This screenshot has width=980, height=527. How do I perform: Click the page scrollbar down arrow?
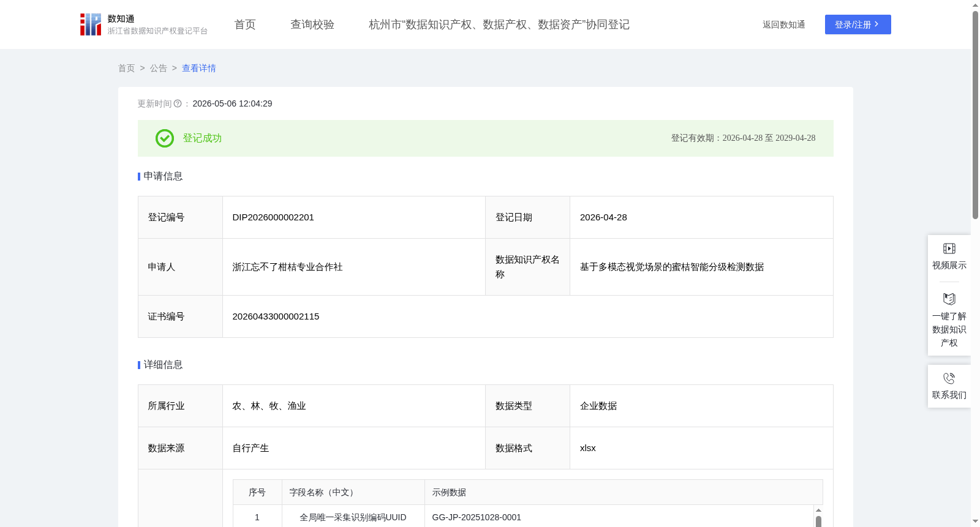(975, 521)
